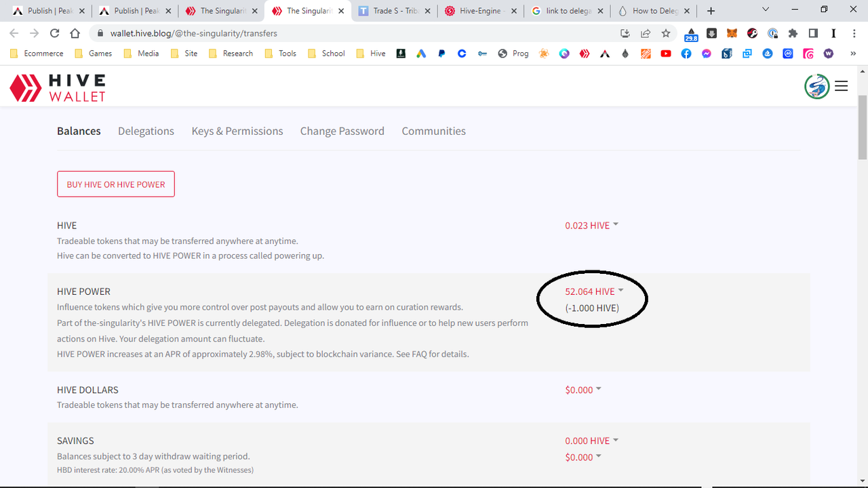Screen dimensions: 868x488
Task: Click the Hive Wallet logo
Action: [58, 87]
